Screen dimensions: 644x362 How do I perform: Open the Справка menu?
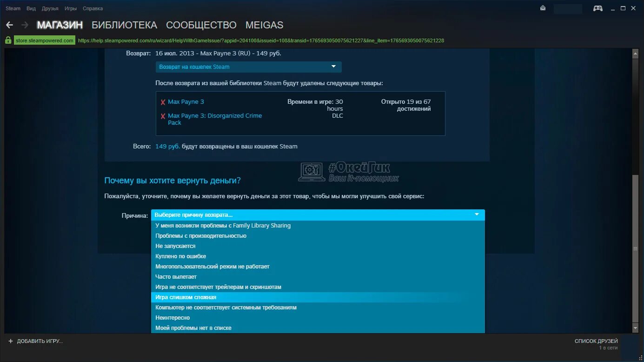[93, 8]
